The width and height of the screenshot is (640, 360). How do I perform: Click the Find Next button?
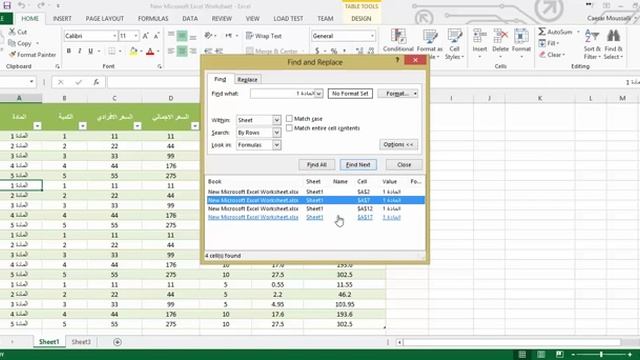358,165
